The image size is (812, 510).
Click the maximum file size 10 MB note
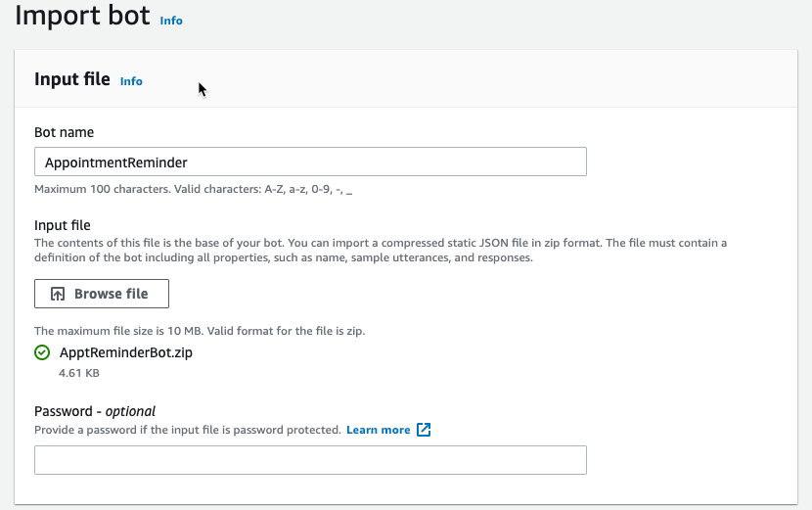tap(200, 331)
